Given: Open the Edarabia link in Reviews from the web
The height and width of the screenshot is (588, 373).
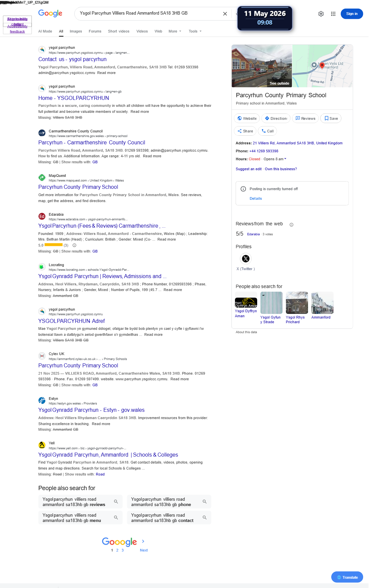Looking at the screenshot, I should (x=253, y=234).
